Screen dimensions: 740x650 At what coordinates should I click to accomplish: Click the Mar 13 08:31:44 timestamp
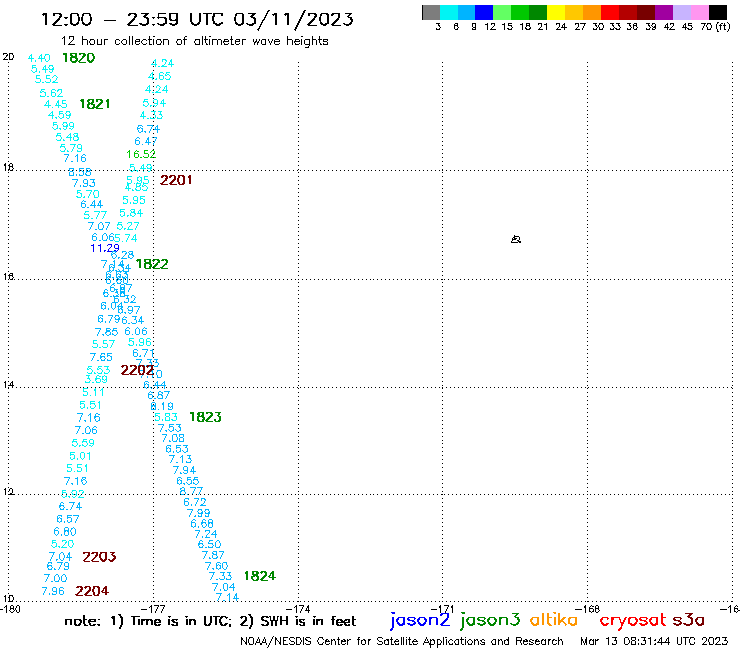point(654,641)
